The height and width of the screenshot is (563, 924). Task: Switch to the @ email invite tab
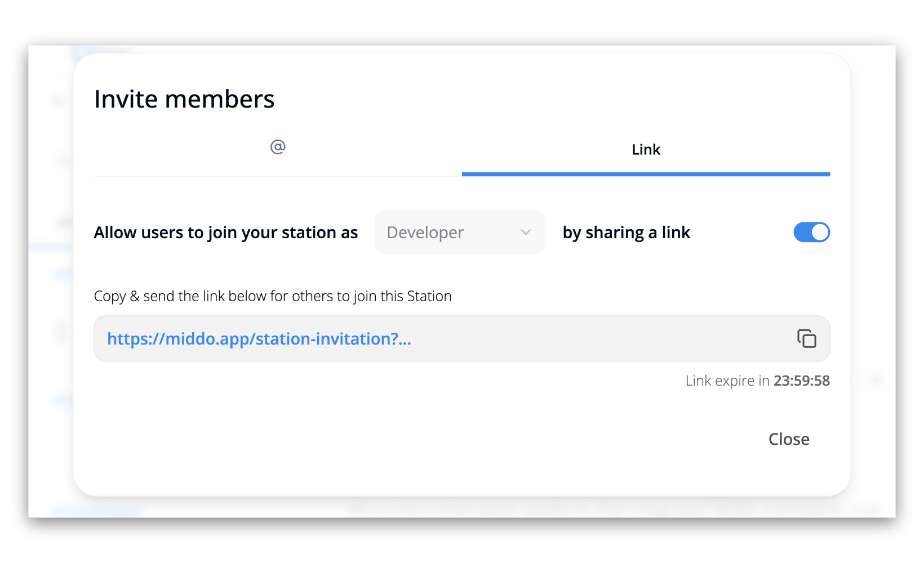pyautogui.click(x=278, y=148)
